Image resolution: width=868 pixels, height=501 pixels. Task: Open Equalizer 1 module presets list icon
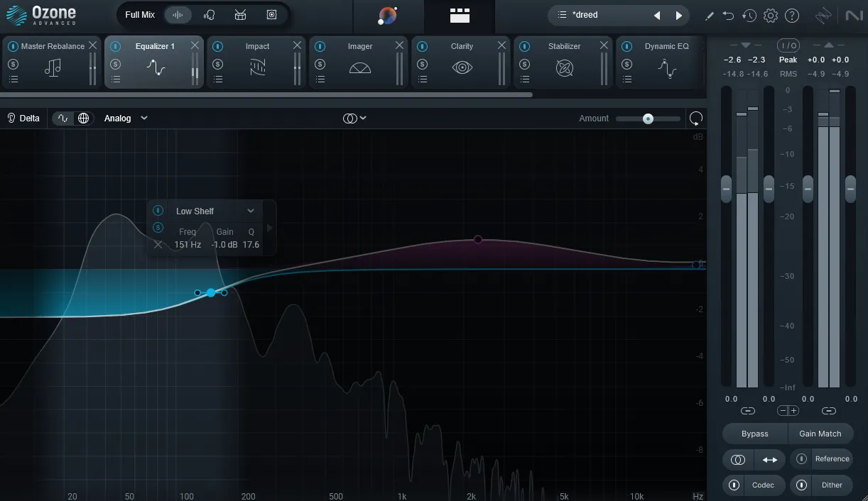click(x=115, y=79)
